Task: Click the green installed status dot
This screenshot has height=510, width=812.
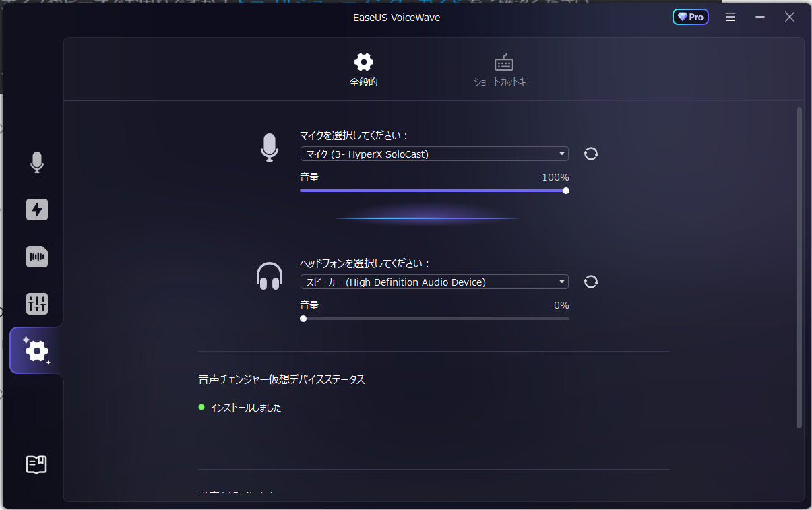Action: (x=200, y=408)
